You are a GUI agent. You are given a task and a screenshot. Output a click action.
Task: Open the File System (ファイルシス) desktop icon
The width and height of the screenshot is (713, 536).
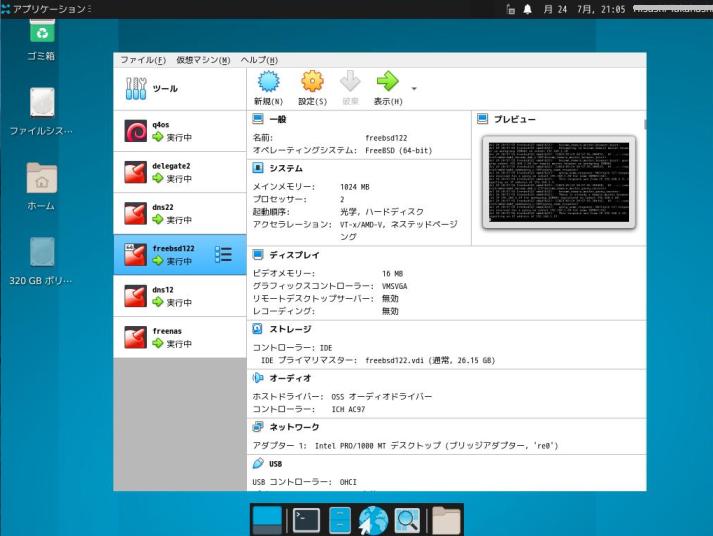tap(41, 112)
